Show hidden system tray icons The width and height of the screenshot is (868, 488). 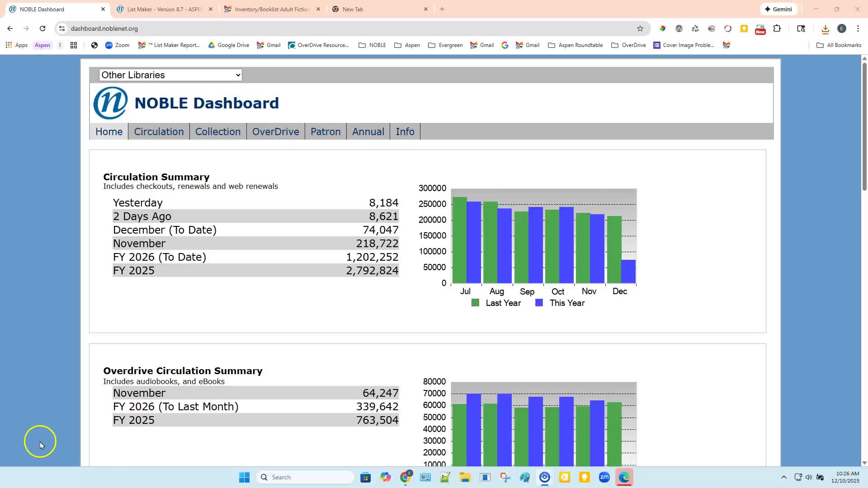[x=784, y=477]
